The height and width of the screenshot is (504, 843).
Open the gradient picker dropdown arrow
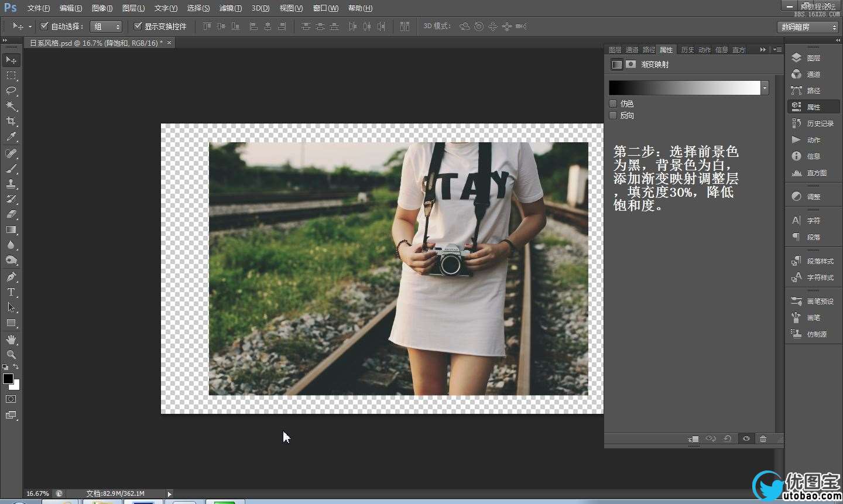(765, 88)
